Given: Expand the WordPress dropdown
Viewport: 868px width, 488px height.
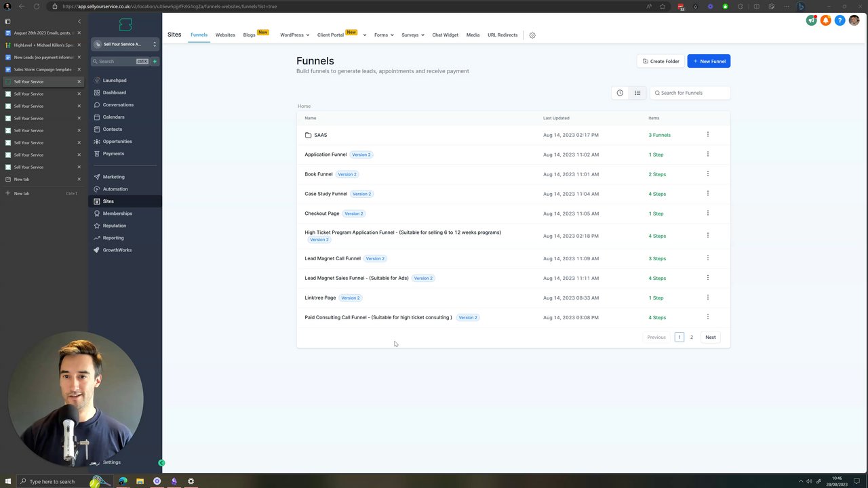Looking at the screenshot, I should click(x=295, y=35).
